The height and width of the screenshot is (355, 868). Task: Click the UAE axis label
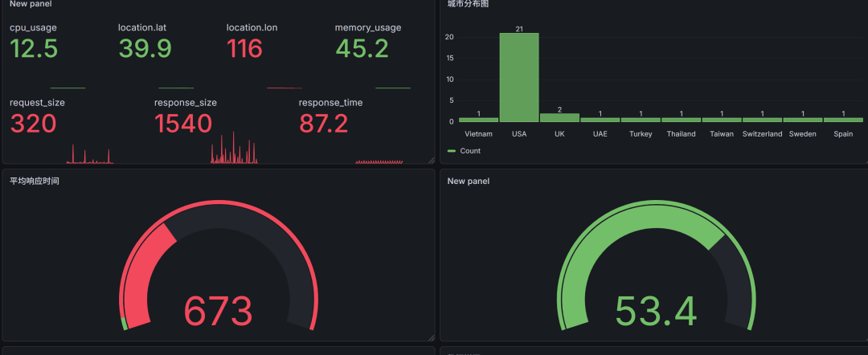(600, 134)
